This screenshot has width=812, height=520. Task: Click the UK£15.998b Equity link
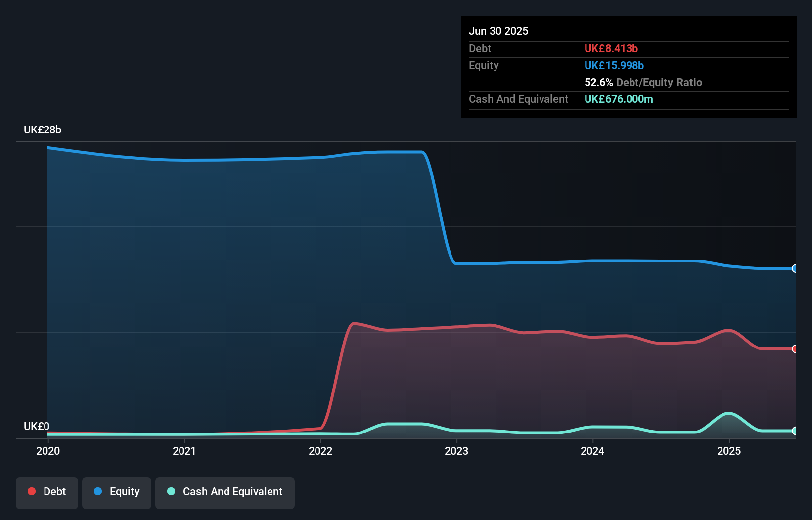pyautogui.click(x=614, y=65)
